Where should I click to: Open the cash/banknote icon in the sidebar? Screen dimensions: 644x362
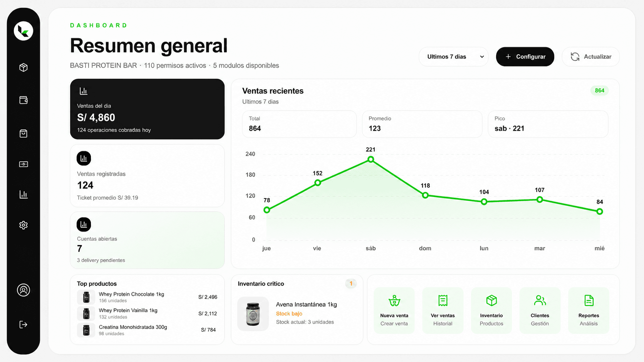(23, 164)
